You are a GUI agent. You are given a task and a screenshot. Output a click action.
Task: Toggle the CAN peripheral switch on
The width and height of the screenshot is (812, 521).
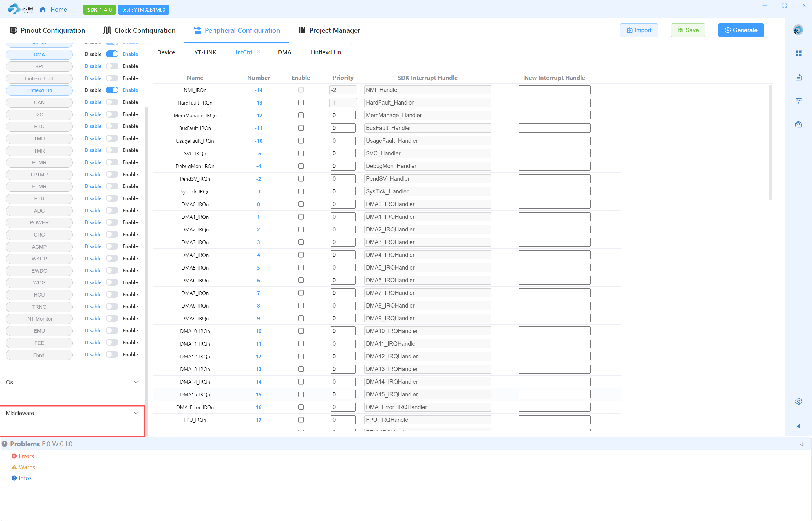pyautogui.click(x=112, y=102)
